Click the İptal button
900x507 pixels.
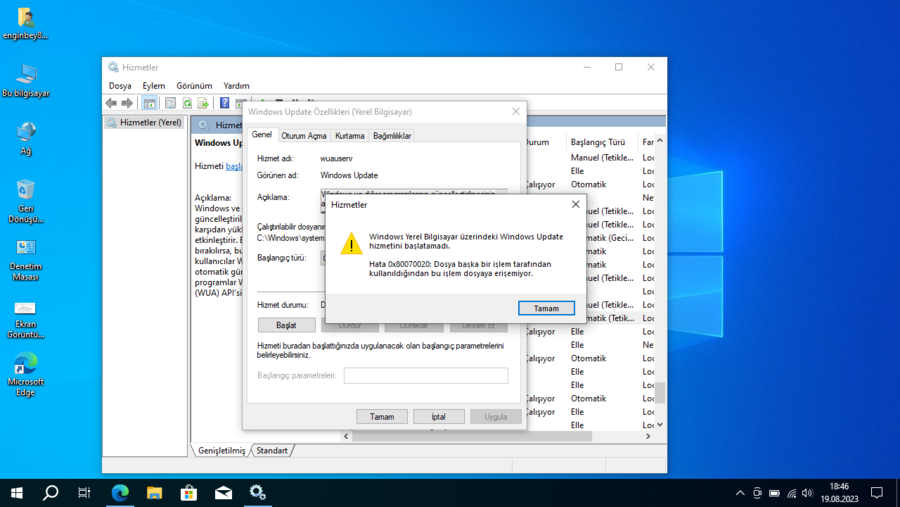click(439, 416)
